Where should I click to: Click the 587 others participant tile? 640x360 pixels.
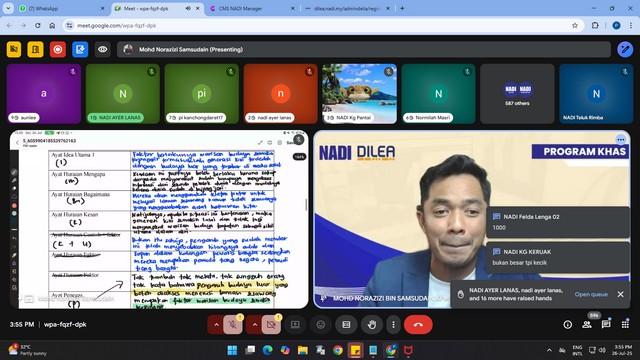(x=517, y=93)
